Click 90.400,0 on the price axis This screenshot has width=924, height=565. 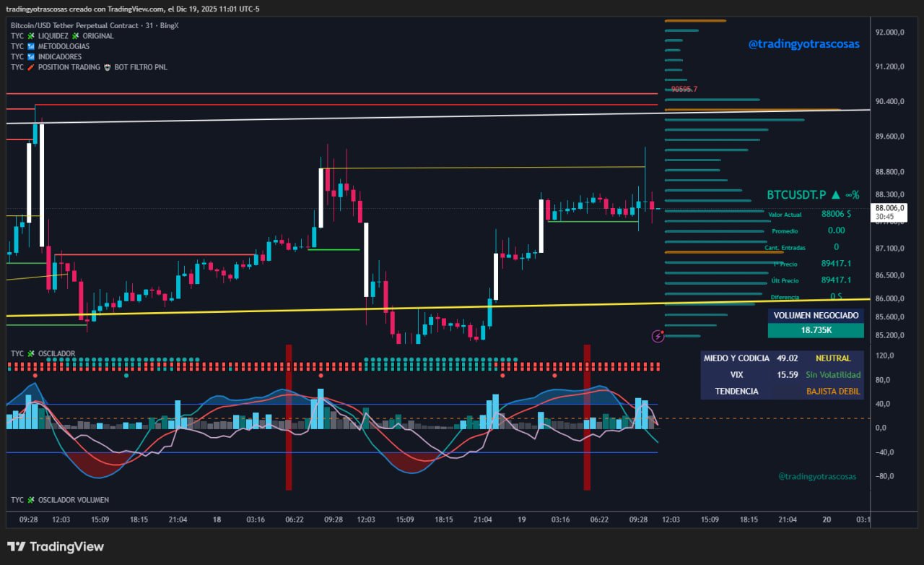click(889, 102)
